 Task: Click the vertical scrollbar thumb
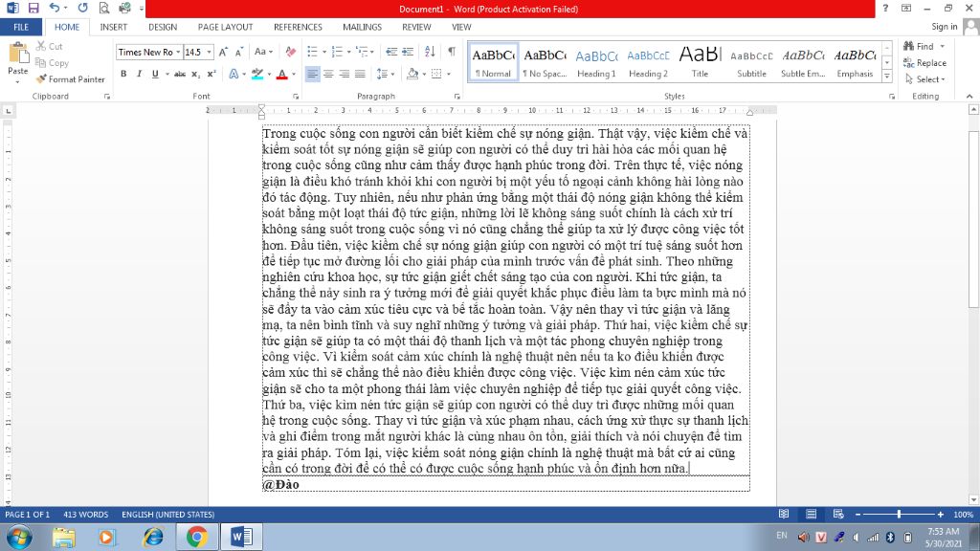point(973,219)
